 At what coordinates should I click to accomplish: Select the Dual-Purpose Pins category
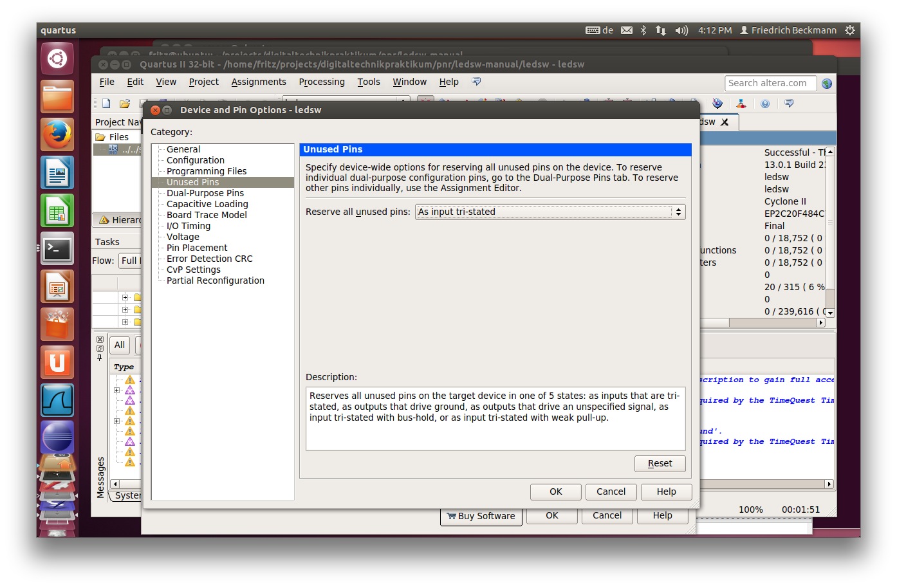tap(205, 193)
